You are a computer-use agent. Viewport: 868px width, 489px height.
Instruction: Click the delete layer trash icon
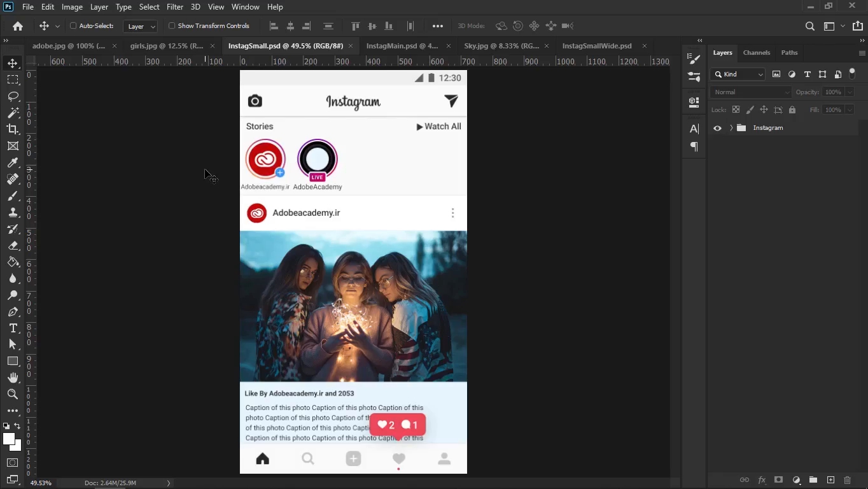click(x=847, y=480)
